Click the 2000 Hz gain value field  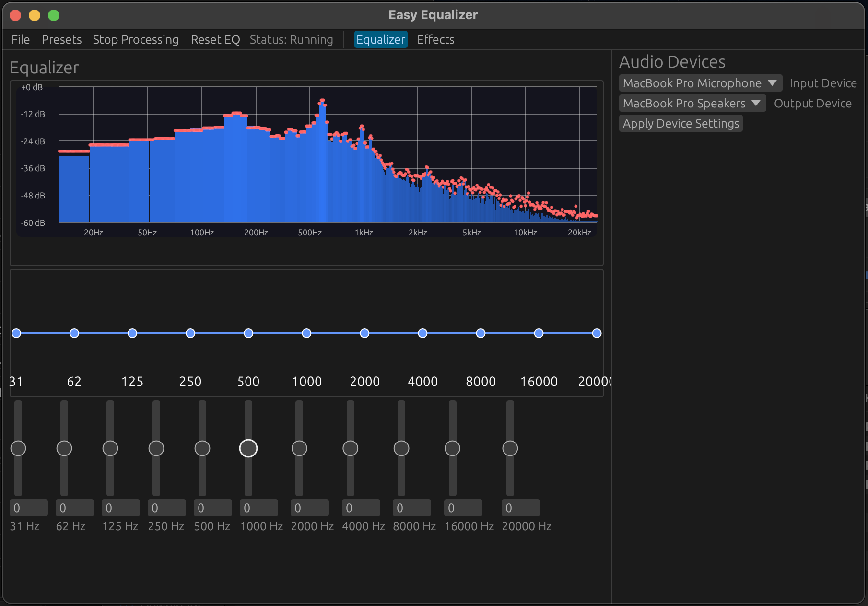(310, 508)
